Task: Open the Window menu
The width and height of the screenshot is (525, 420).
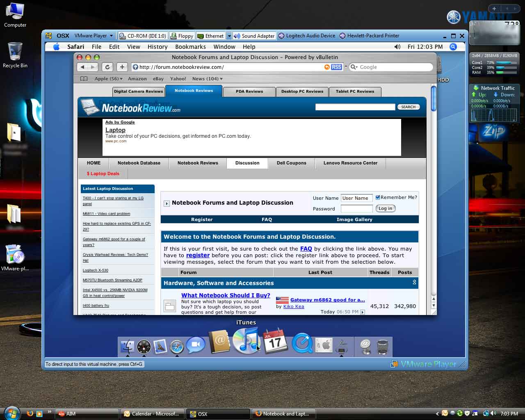Action: (224, 47)
